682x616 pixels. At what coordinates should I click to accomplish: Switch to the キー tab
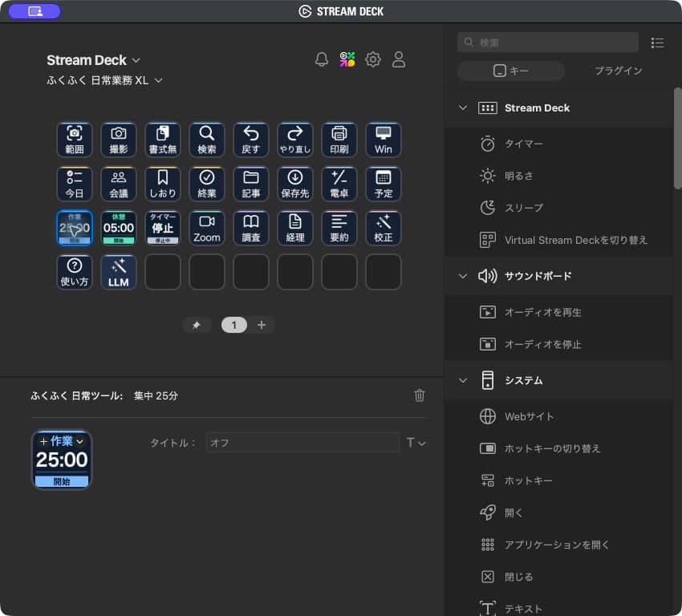tap(511, 71)
